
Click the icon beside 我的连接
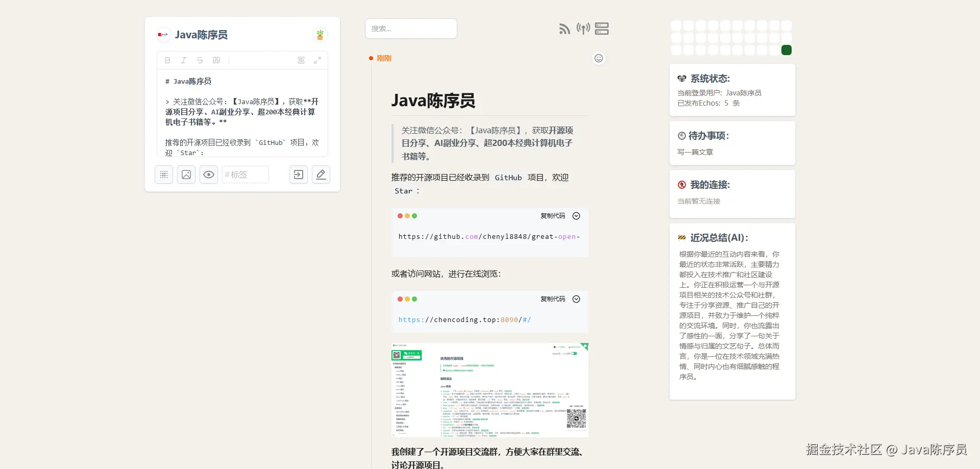coord(682,185)
